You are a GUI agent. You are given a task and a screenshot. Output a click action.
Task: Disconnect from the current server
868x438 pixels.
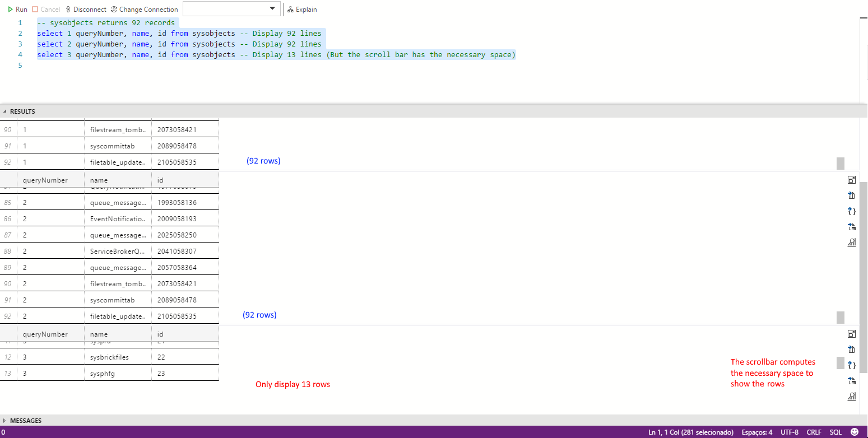[x=86, y=10]
